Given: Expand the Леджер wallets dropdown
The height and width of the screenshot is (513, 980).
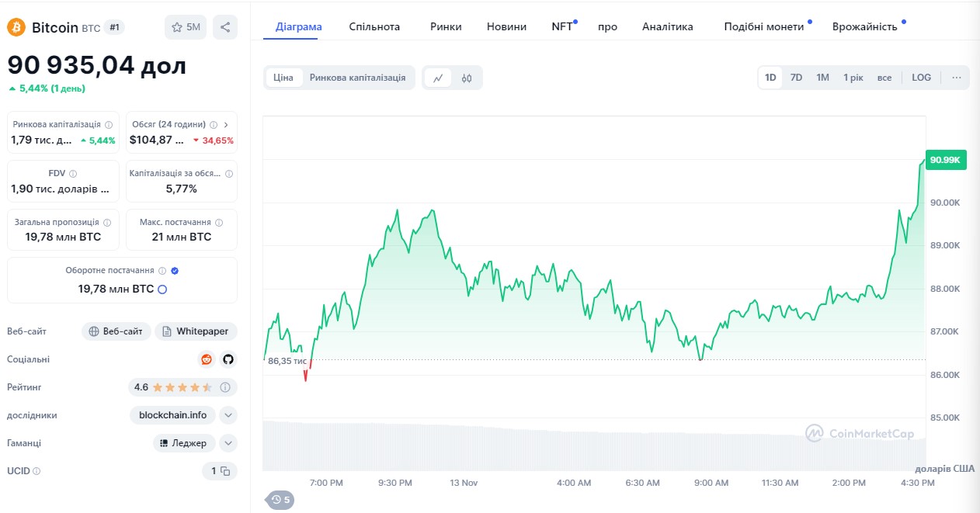Looking at the screenshot, I should (228, 443).
